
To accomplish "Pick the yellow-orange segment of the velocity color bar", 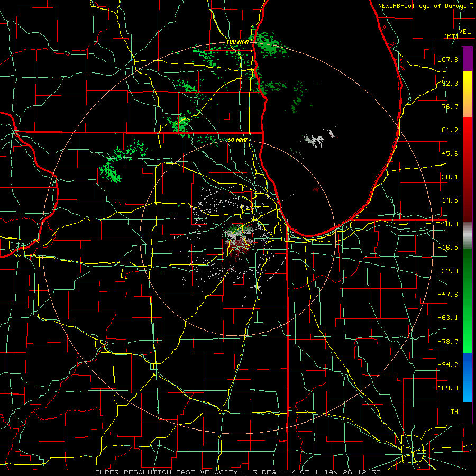I will 467,94.
